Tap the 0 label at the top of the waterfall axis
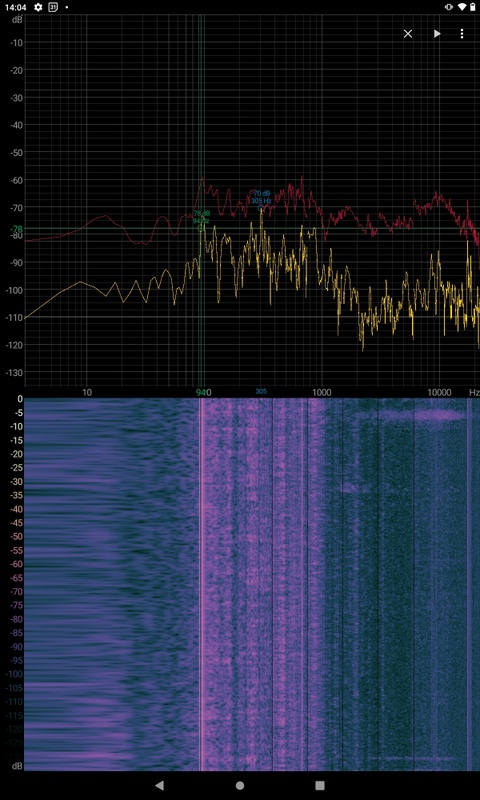 [20, 399]
